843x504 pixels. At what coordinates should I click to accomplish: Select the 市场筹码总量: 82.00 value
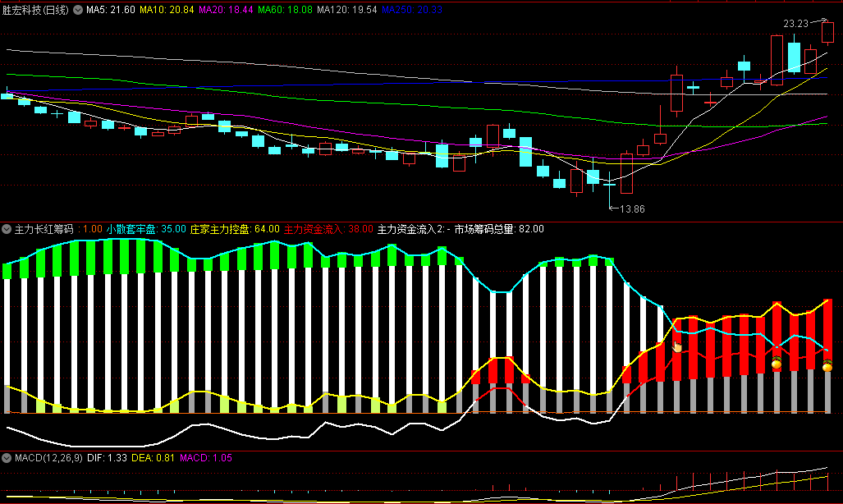(x=499, y=229)
